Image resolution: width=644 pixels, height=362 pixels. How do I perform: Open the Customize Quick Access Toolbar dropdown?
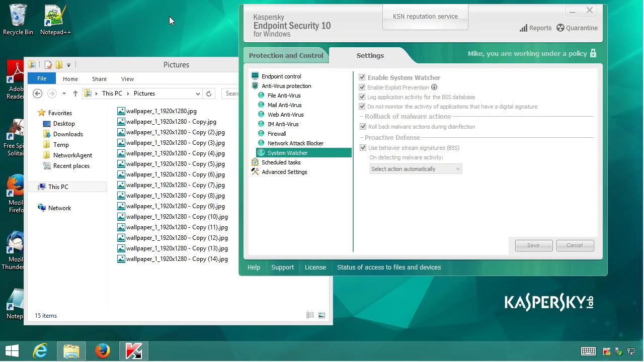pyautogui.click(x=68, y=65)
